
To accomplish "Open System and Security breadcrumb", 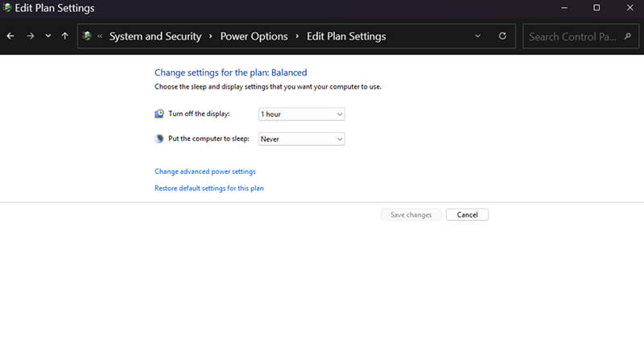I will 155,36.
